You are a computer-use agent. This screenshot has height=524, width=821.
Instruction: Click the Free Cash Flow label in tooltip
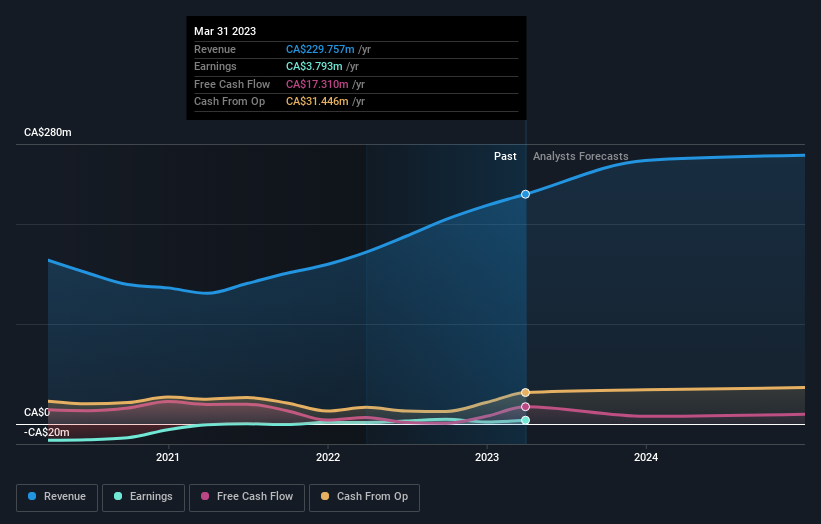[232, 84]
